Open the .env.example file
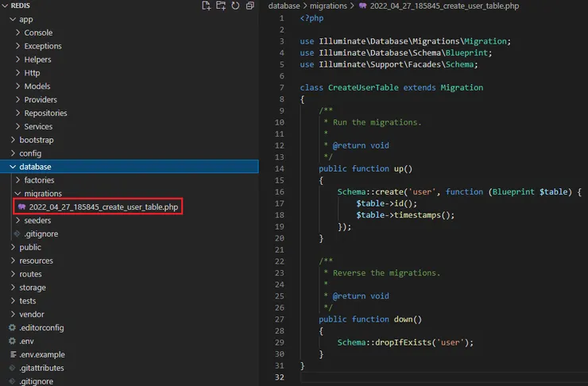The width and height of the screenshot is (588, 386). tap(41, 354)
